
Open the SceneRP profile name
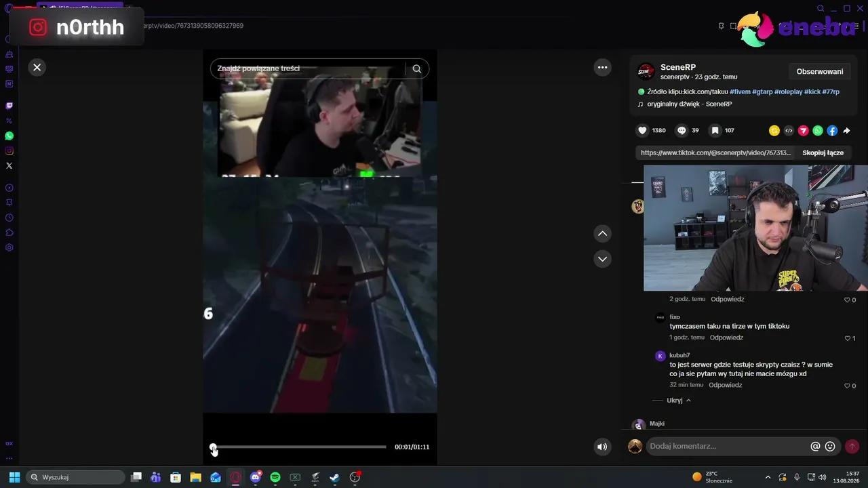point(678,67)
